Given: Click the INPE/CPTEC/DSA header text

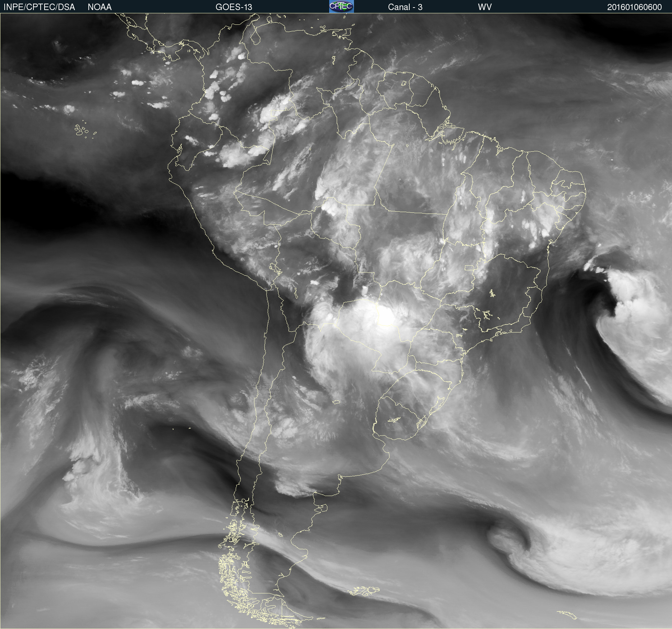Looking at the screenshot, I should point(39,7).
